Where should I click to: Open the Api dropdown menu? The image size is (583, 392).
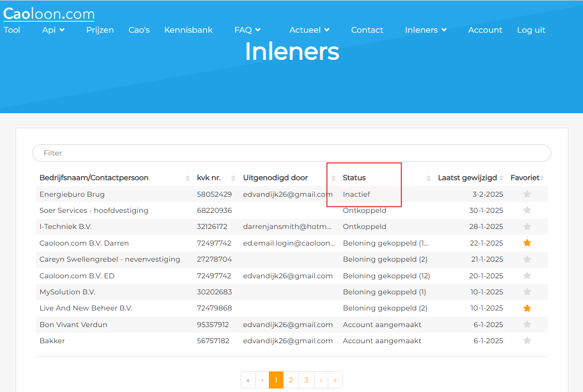coord(53,30)
